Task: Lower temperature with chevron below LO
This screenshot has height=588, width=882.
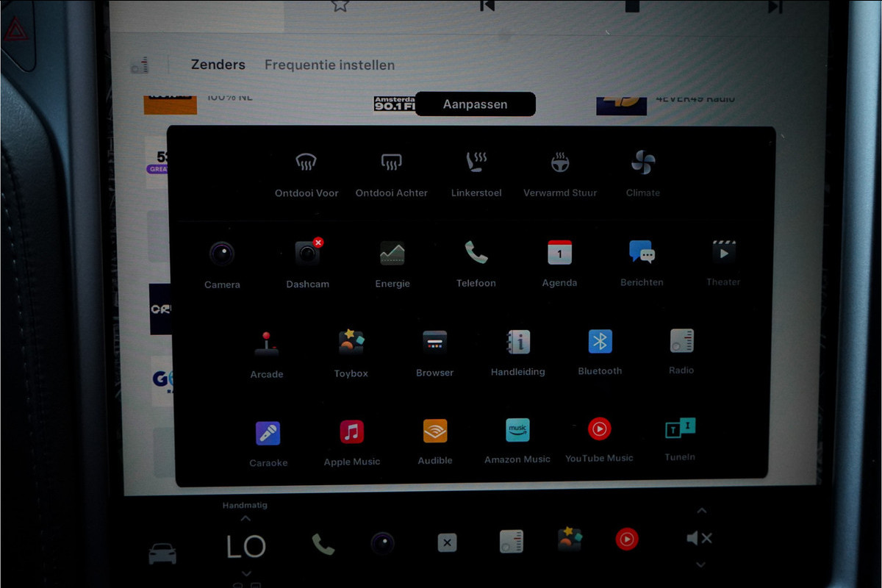Action: pos(246,573)
